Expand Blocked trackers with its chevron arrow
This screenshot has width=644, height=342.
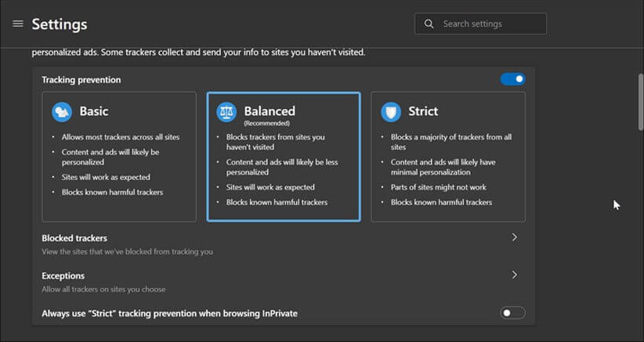tap(514, 237)
